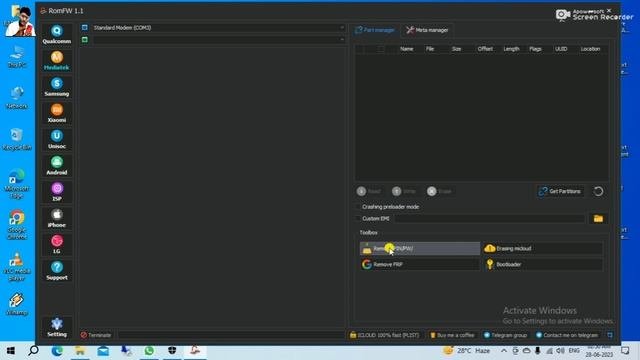The width and height of the screenshot is (640, 360).
Task: Click Get Partitions button
Action: (x=560, y=191)
